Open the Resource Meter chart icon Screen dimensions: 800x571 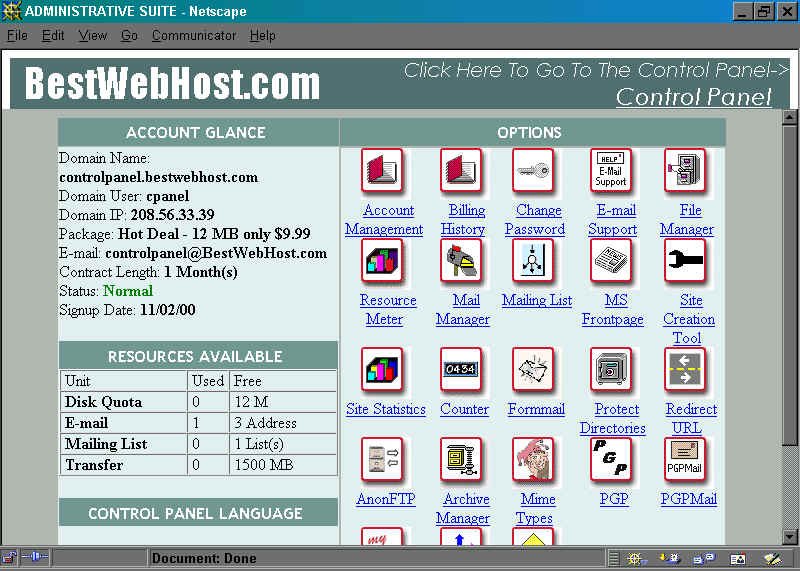pyautogui.click(x=382, y=261)
